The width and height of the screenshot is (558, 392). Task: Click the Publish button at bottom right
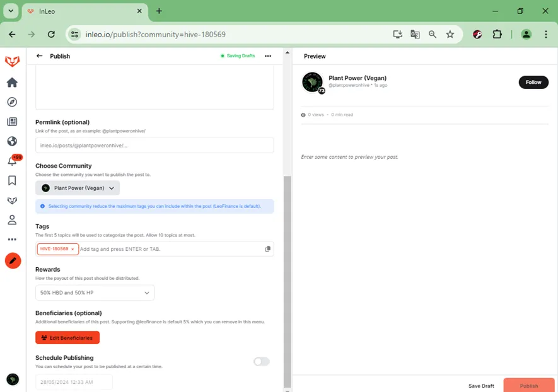(529, 386)
